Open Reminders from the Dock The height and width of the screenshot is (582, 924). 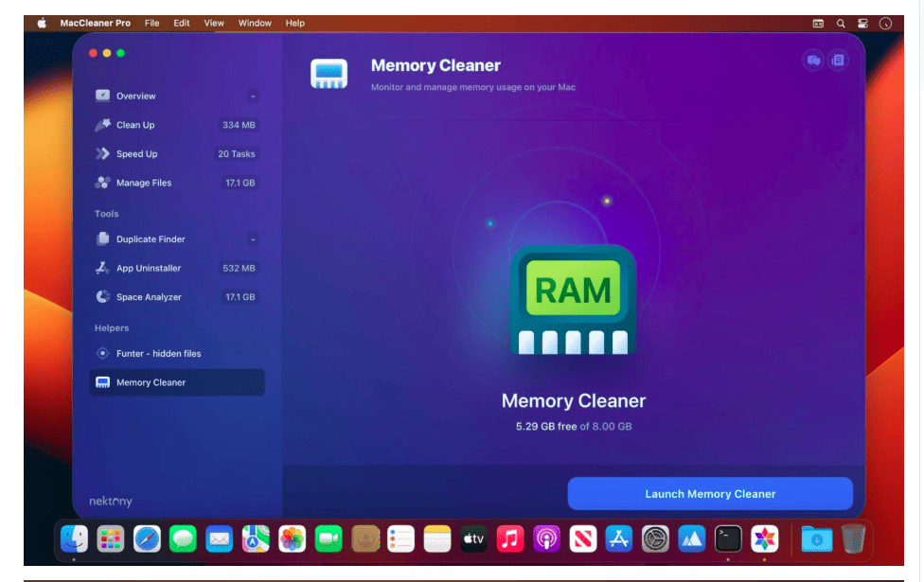pyautogui.click(x=400, y=538)
